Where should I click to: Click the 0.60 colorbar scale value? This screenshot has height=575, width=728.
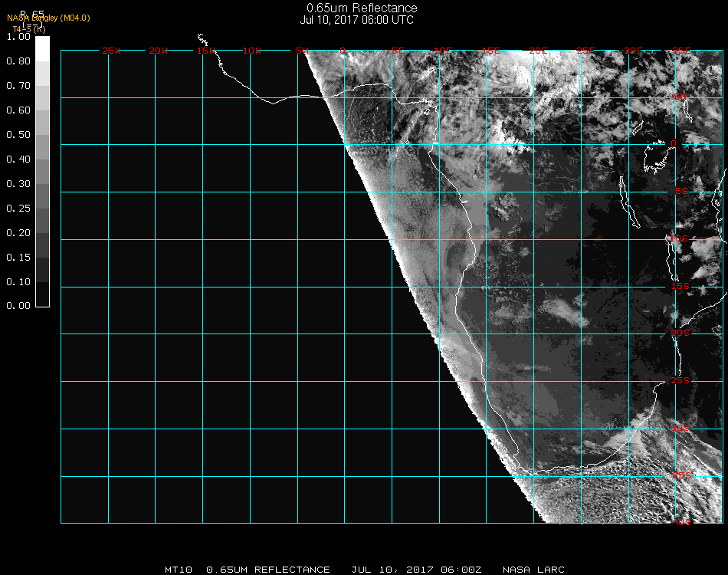(18, 110)
